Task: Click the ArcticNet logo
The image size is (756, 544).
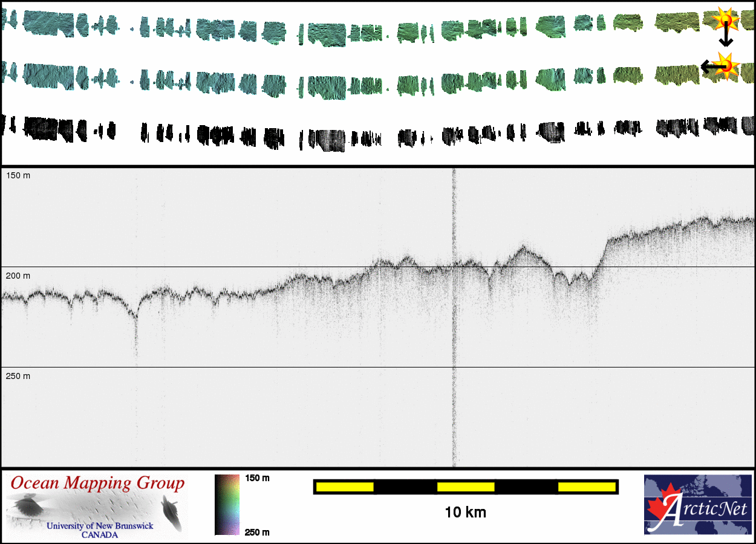Action: [697, 505]
